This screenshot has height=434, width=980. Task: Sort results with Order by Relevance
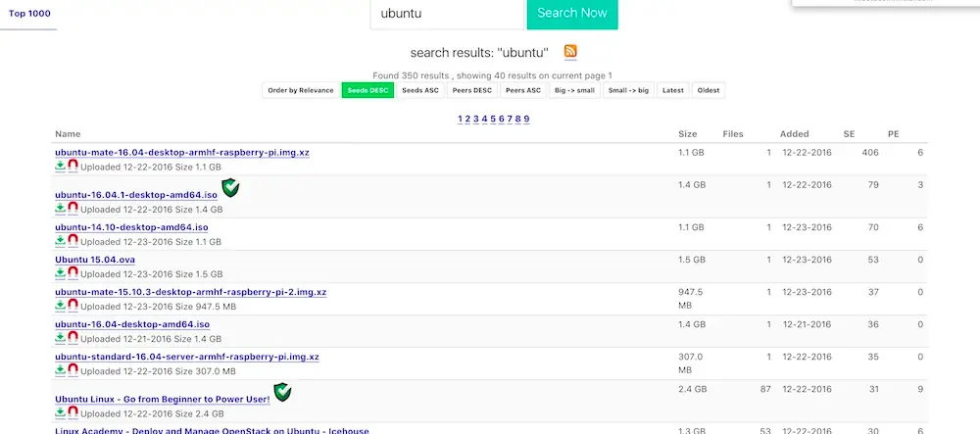[x=301, y=90]
